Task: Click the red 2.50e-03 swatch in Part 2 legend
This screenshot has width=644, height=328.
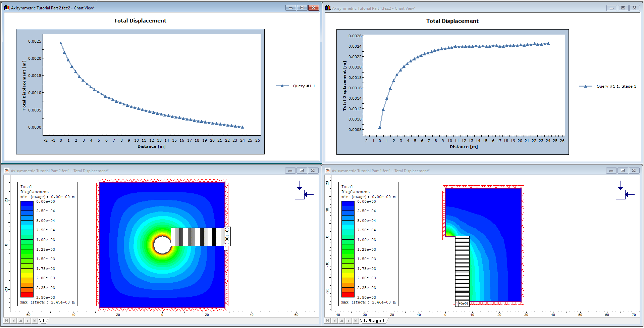Action: 26,295
